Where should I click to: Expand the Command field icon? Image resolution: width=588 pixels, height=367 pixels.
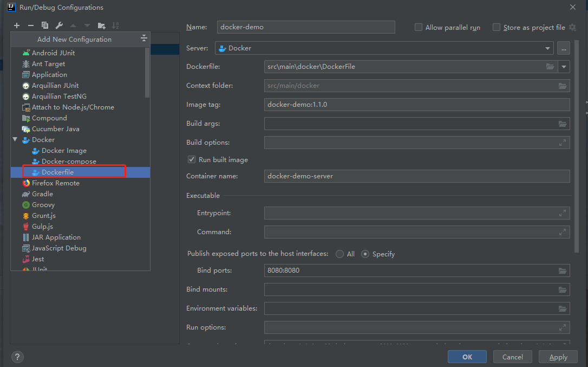pyautogui.click(x=563, y=232)
